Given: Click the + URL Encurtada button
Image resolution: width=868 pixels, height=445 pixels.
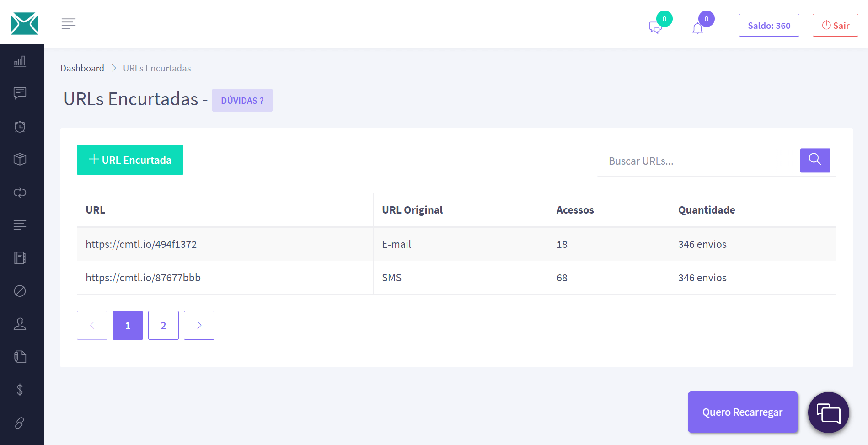Looking at the screenshot, I should tap(130, 160).
